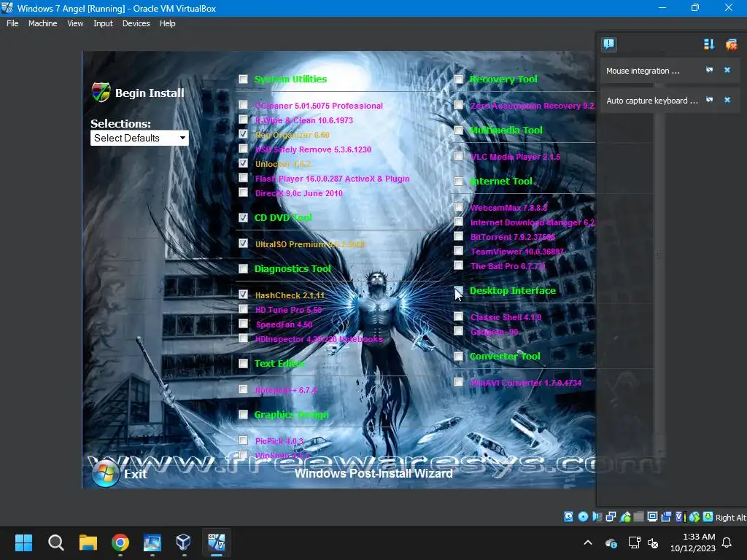Uncheck Reg Organizer 6.60
This screenshot has width=747, height=560.
(x=243, y=134)
